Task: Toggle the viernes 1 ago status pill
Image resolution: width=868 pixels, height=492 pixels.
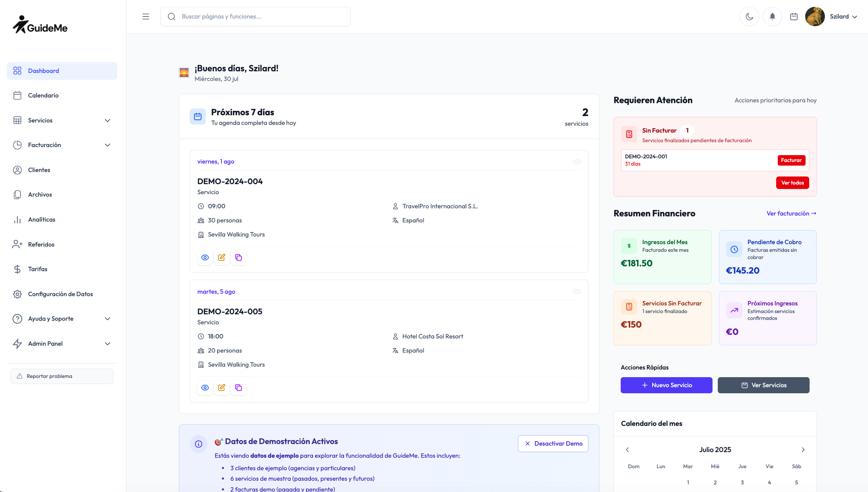Action: [x=577, y=162]
